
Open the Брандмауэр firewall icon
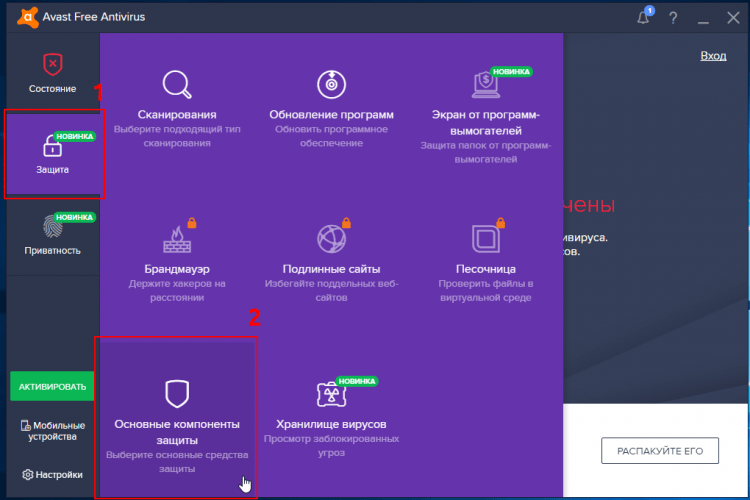click(x=177, y=239)
